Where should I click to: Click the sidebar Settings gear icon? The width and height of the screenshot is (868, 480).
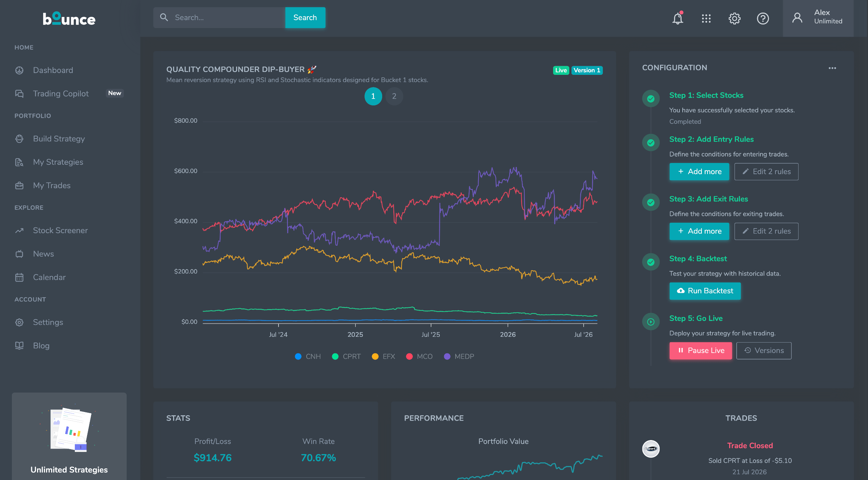(x=19, y=322)
